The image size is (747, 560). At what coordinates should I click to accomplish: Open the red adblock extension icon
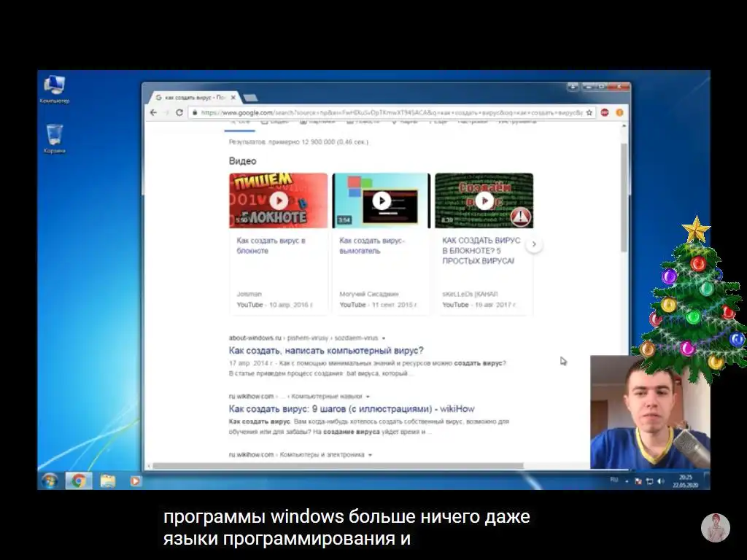(605, 113)
